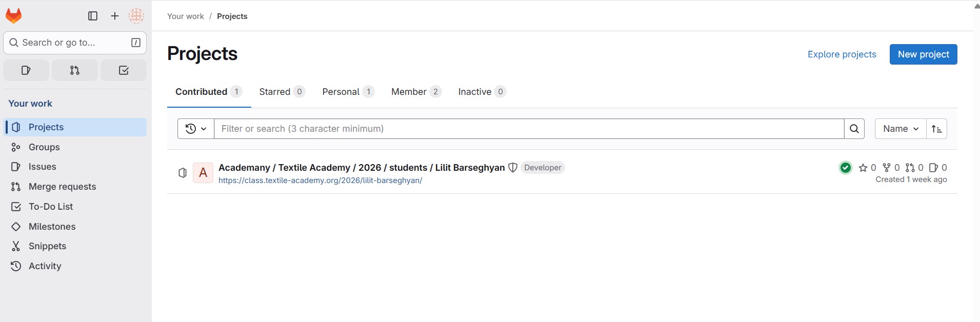Viewport: 980px width, 322px height.
Task: Open recent searches history dropdown
Action: click(x=196, y=129)
